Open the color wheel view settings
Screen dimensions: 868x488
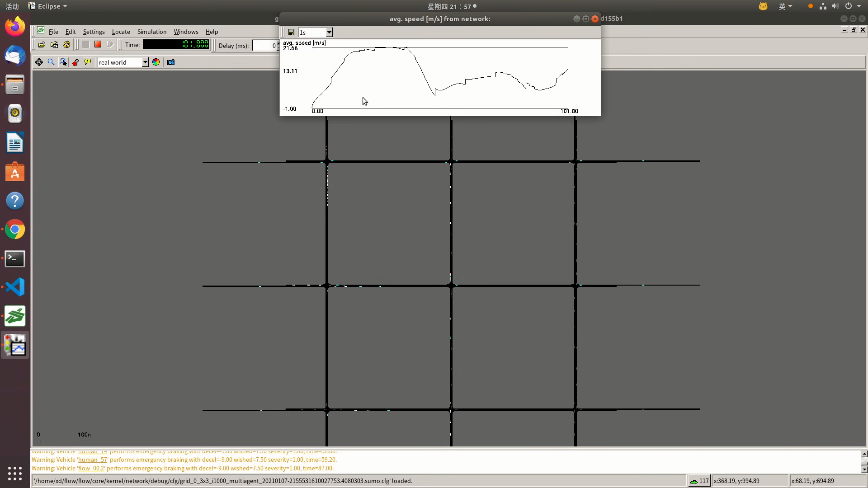(156, 62)
